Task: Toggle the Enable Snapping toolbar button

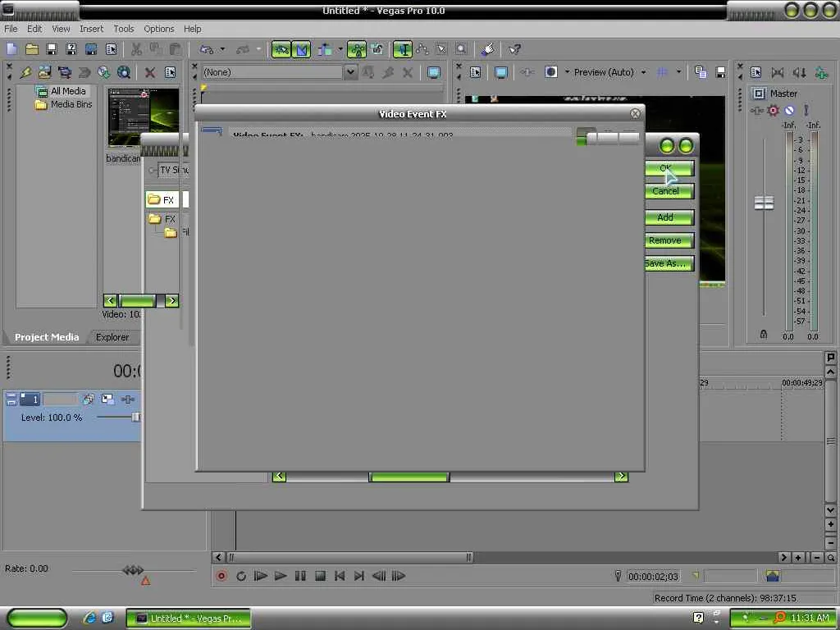Action: point(281,49)
